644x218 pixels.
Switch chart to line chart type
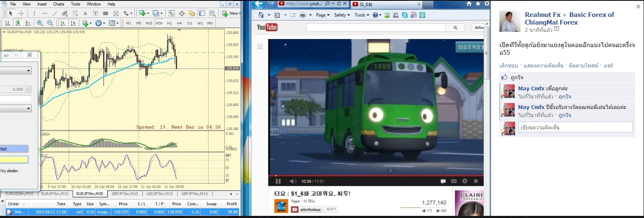pos(28,23)
